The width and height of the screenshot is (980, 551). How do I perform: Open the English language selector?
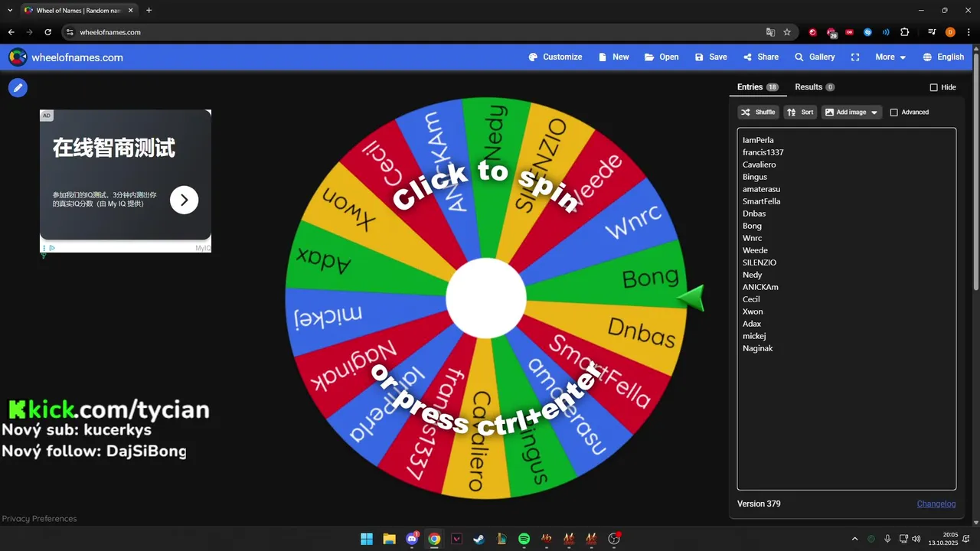tap(943, 57)
